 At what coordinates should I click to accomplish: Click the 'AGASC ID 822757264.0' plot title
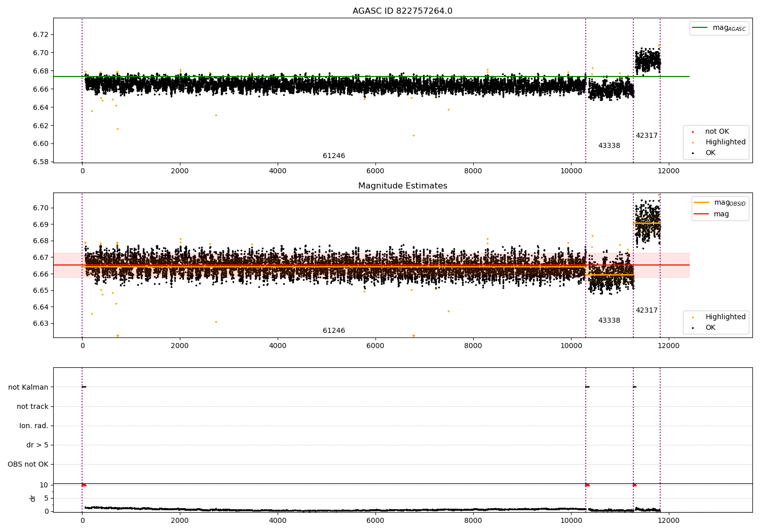402,11
